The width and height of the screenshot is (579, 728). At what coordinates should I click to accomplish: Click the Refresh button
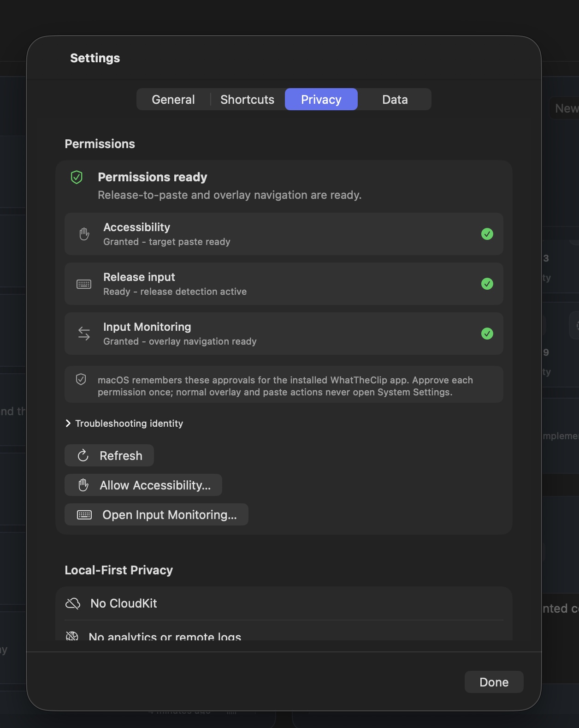[x=109, y=456]
